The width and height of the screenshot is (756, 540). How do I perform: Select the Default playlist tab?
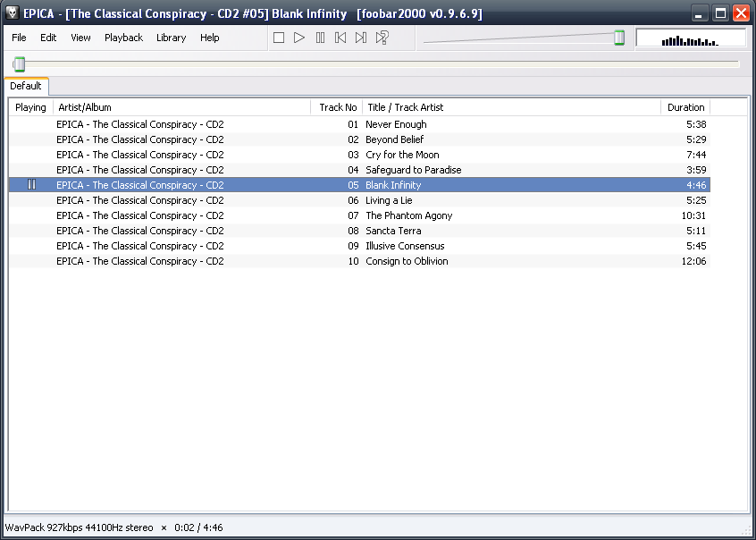(26, 86)
